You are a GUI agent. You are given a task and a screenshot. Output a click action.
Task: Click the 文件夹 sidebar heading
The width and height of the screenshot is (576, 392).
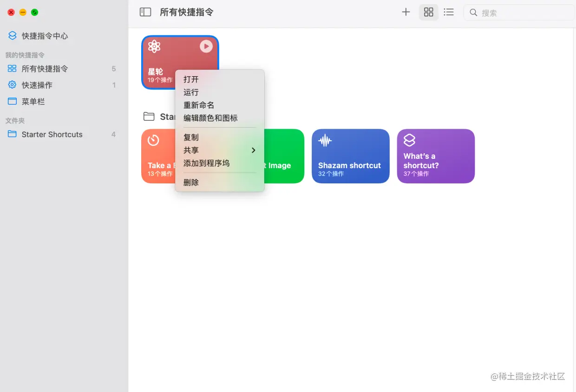click(x=15, y=120)
